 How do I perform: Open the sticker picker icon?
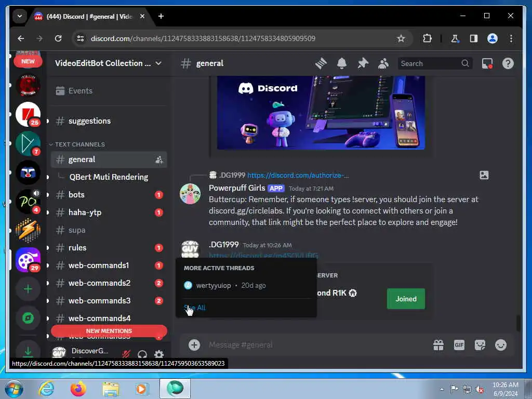[480, 345]
